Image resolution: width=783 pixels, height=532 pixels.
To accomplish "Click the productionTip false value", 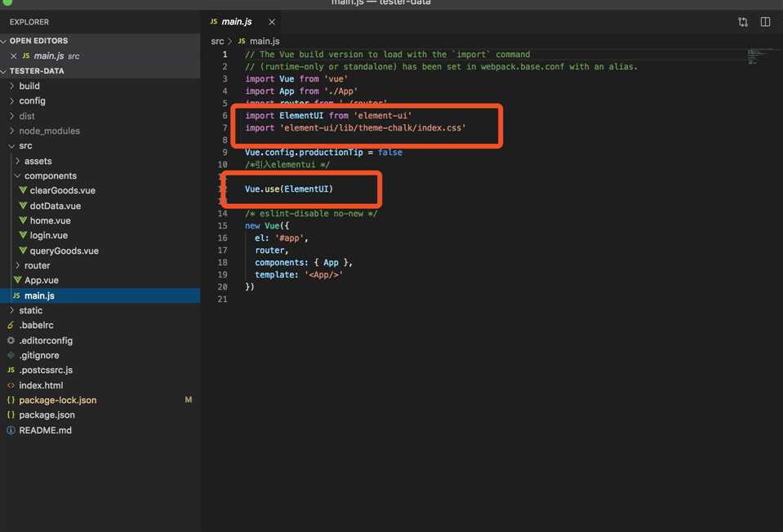I will pyautogui.click(x=390, y=153).
